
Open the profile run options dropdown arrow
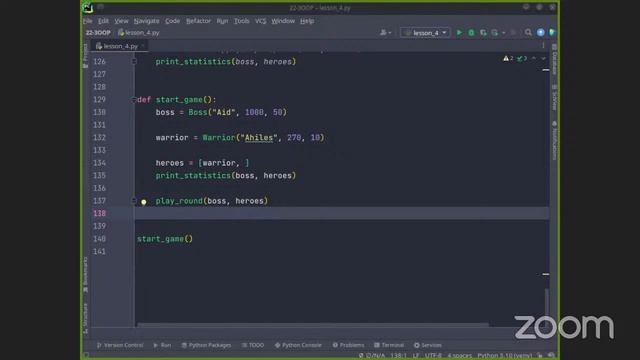503,33
